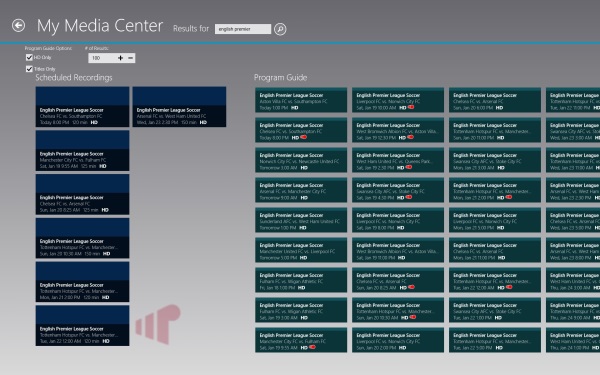Select guide tile Sunderland AFC vs. West Ham United

tap(301, 220)
